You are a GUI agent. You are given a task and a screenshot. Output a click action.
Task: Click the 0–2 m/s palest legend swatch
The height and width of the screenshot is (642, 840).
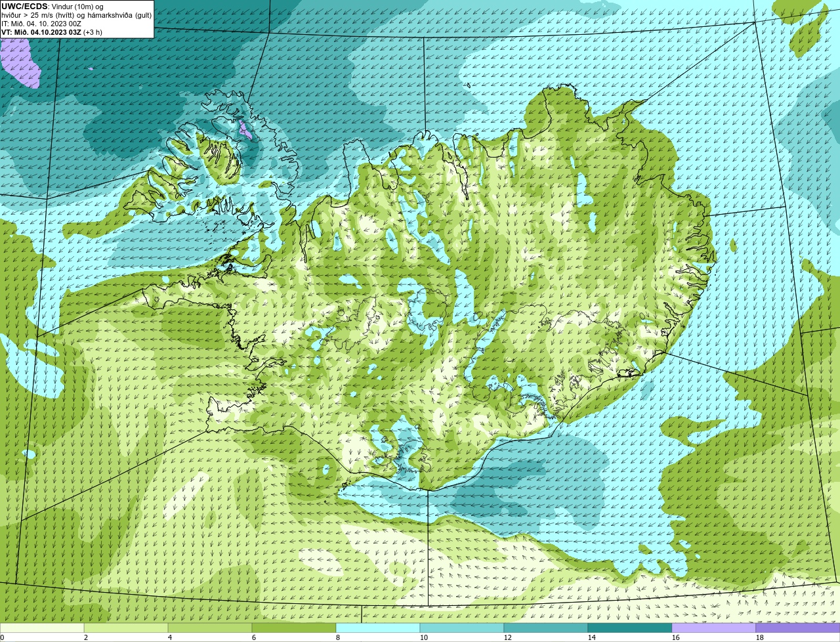coord(42,628)
